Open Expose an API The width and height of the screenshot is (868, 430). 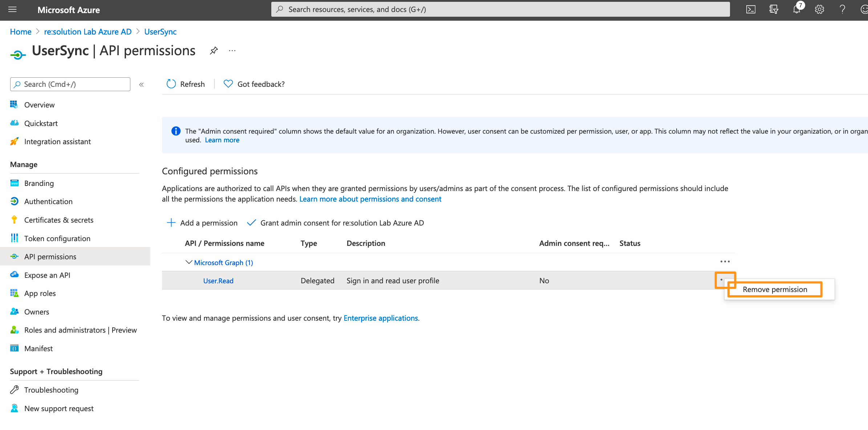tap(47, 275)
